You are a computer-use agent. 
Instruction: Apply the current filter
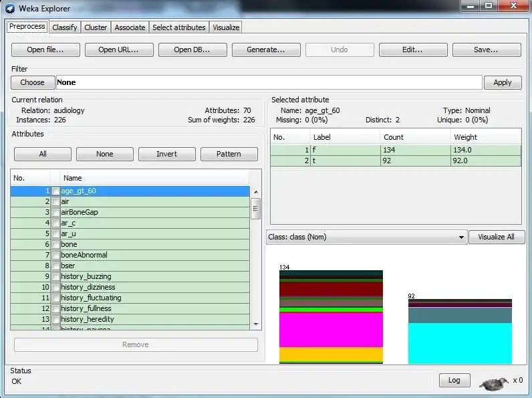click(x=503, y=82)
